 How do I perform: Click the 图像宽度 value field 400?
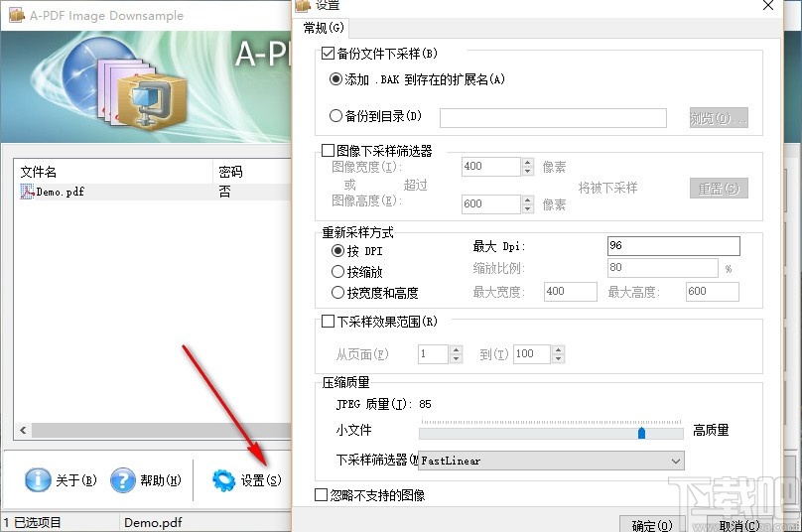(x=491, y=167)
